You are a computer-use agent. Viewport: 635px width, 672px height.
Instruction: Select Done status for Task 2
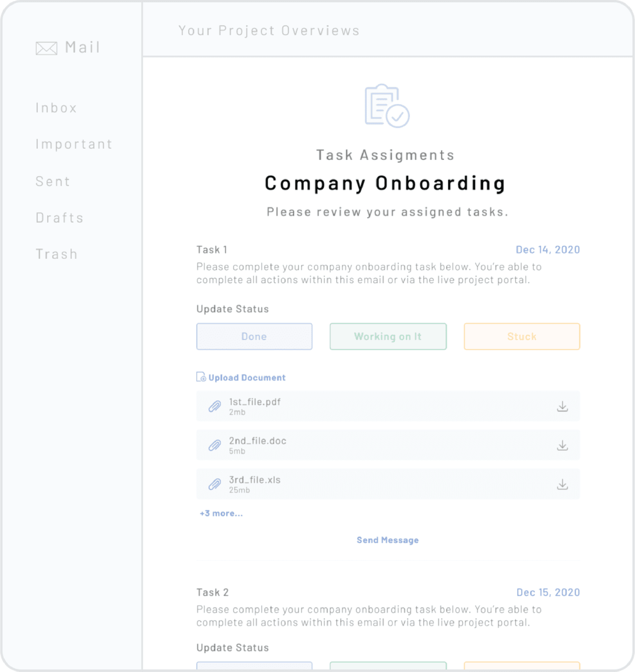coord(254,668)
